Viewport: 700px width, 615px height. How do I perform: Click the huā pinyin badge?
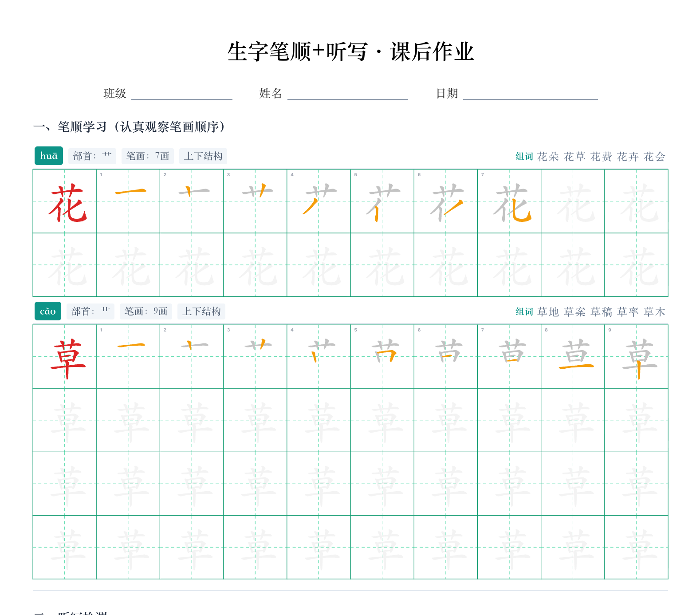point(49,156)
